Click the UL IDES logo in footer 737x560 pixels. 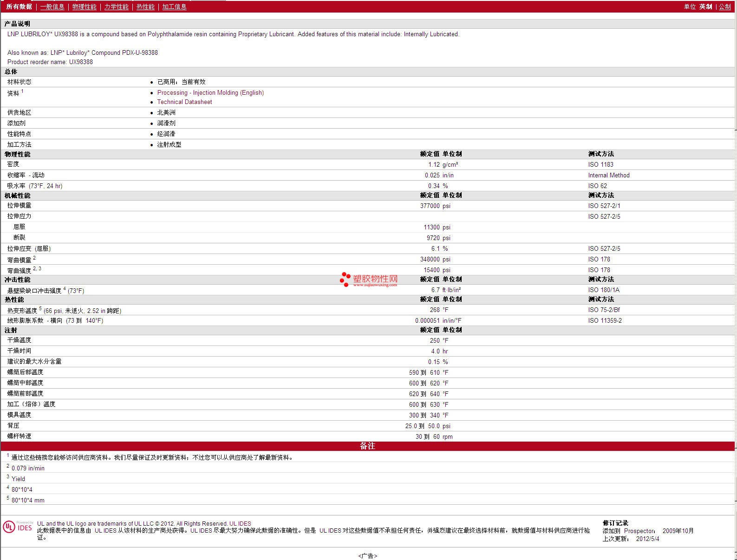18,527
